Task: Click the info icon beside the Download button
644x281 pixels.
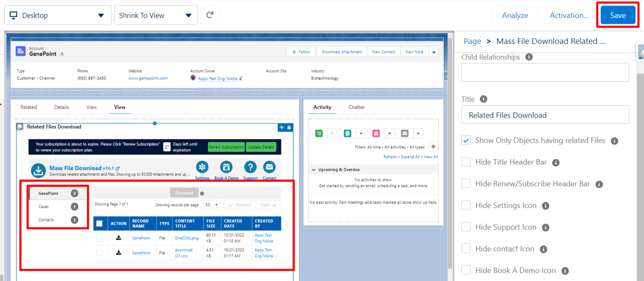Action: point(202,193)
